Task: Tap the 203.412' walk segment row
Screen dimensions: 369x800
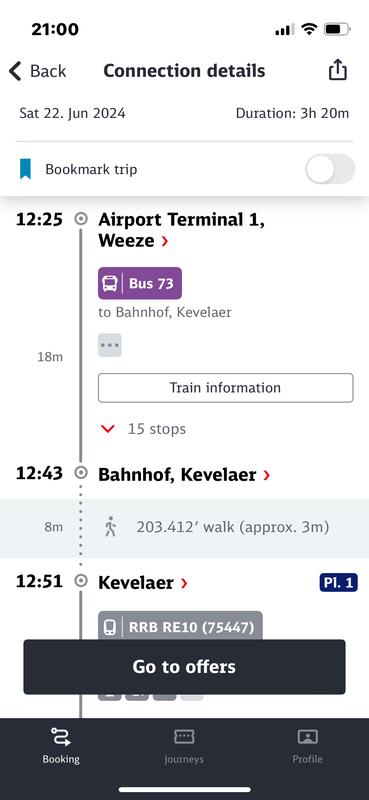Action: point(184,528)
